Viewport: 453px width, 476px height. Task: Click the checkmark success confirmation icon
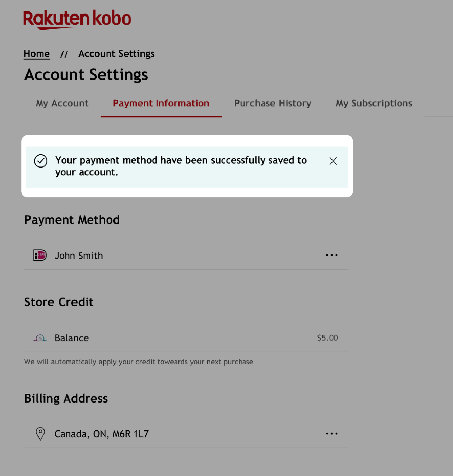point(40,161)
